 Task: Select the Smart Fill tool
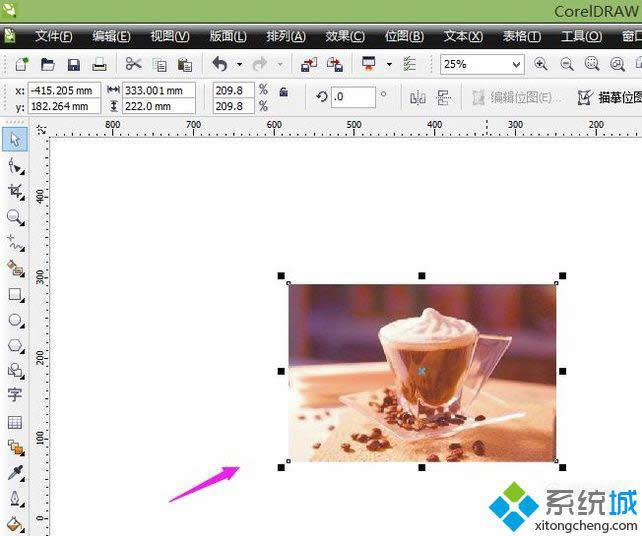coord(16,268)
